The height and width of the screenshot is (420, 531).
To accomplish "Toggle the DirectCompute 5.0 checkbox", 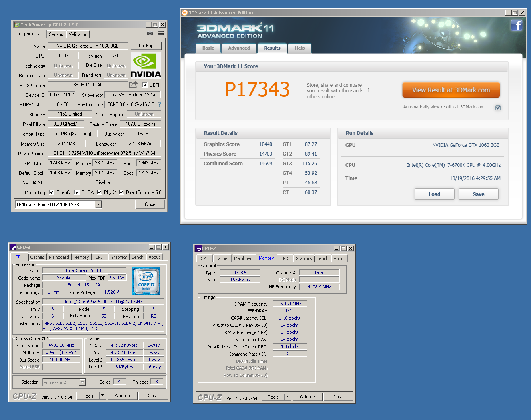I will (x=121, y=192).
